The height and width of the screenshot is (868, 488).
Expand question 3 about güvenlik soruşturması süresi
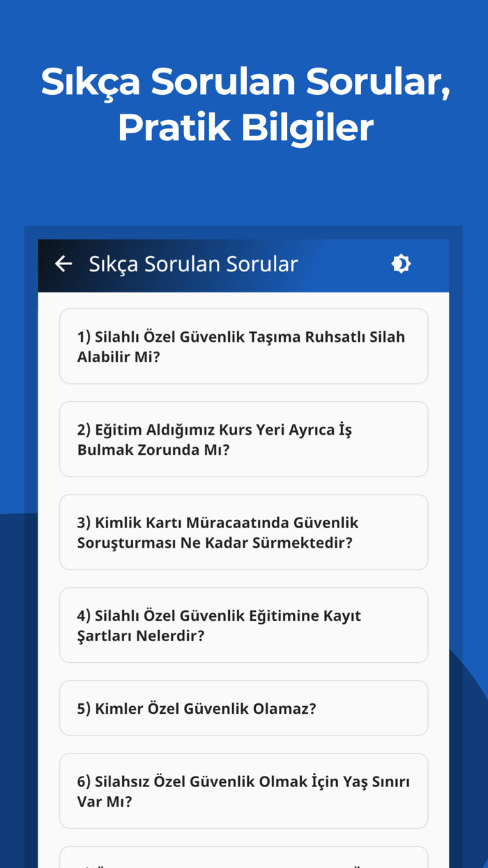click(x=244, y=532)
